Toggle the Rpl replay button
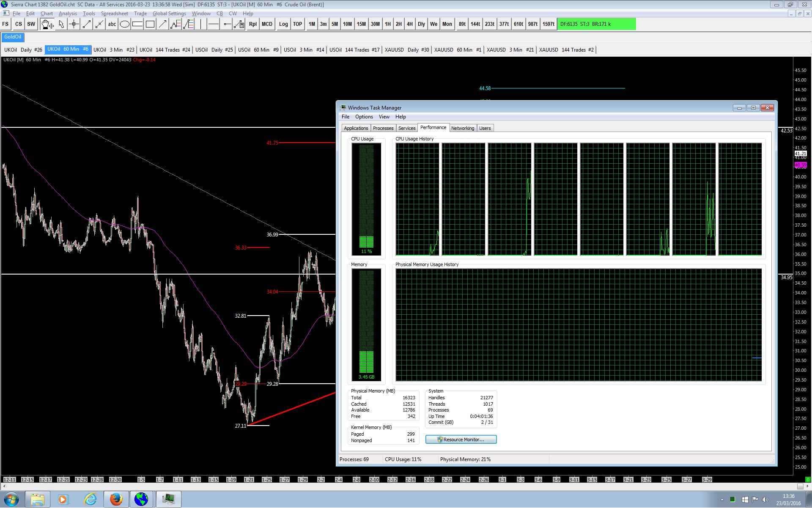Image resolution: width=812 pixels, height=511 pixels. (x=253, y=24)
